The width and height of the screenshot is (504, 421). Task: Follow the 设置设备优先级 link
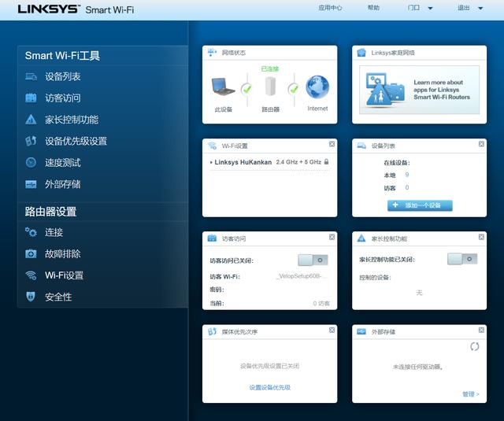coord(269,387)
